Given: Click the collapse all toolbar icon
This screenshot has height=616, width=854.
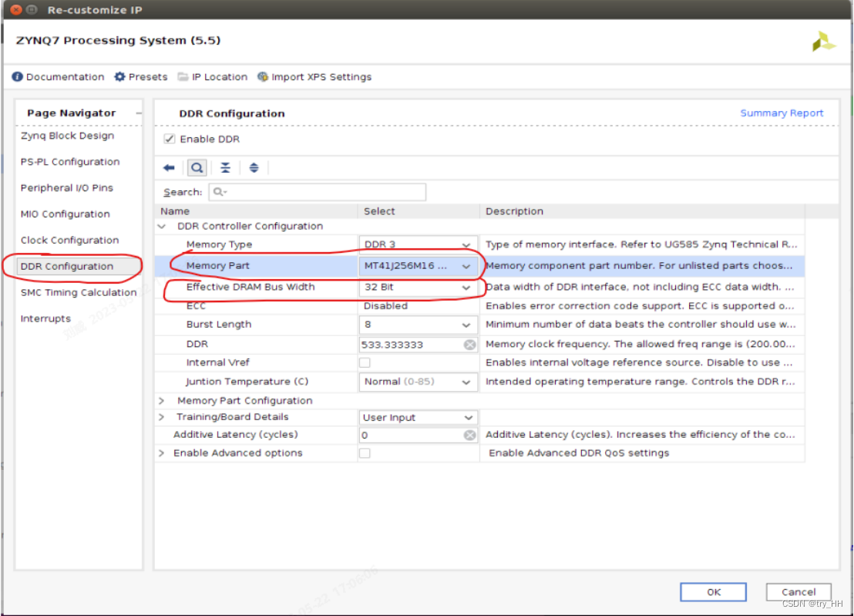Looking at the screenshot, I should pos(226,168).
